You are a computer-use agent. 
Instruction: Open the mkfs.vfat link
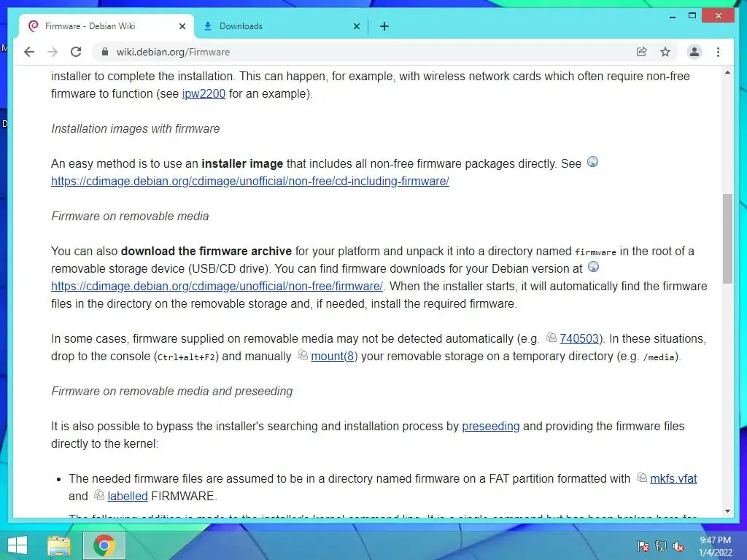[x=673, y=478]
